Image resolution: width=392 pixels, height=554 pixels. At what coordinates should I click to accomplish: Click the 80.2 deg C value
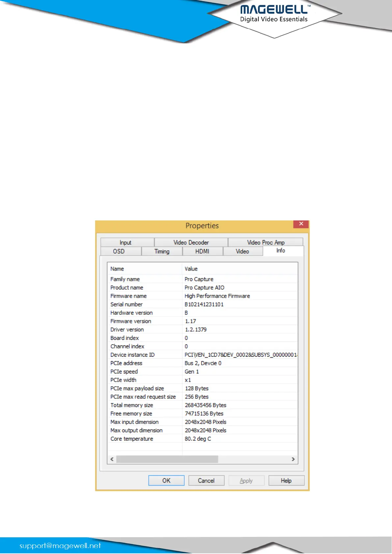[198, 439]
